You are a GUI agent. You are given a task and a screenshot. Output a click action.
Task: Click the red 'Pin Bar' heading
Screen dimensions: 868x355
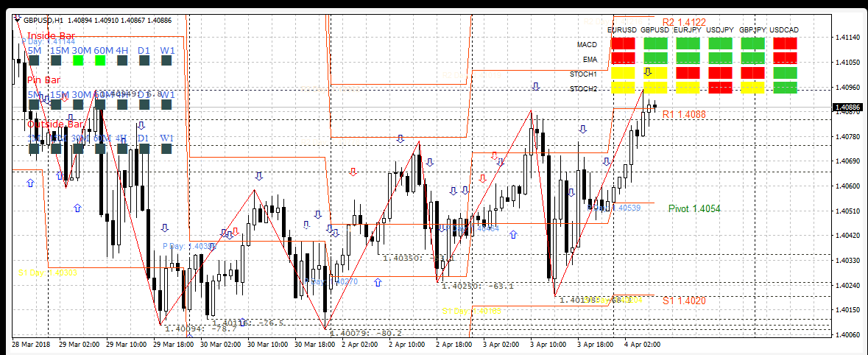tap(43, 80)
